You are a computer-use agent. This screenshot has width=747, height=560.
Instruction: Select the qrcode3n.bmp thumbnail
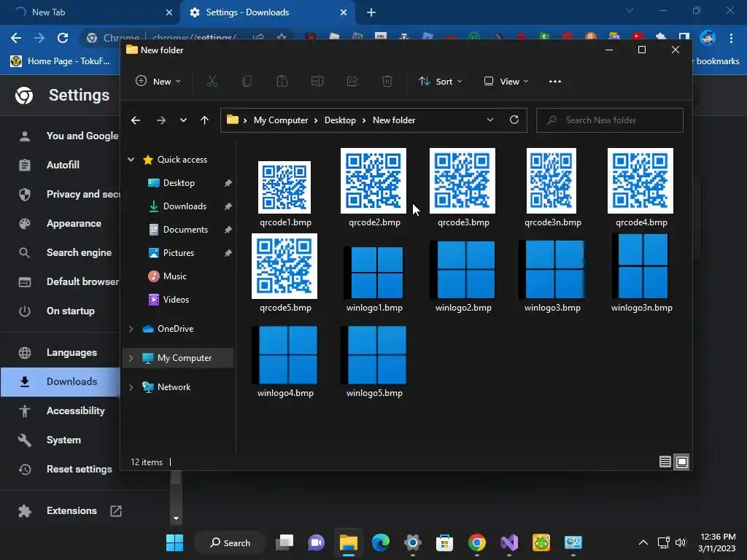tap(551, 181)
